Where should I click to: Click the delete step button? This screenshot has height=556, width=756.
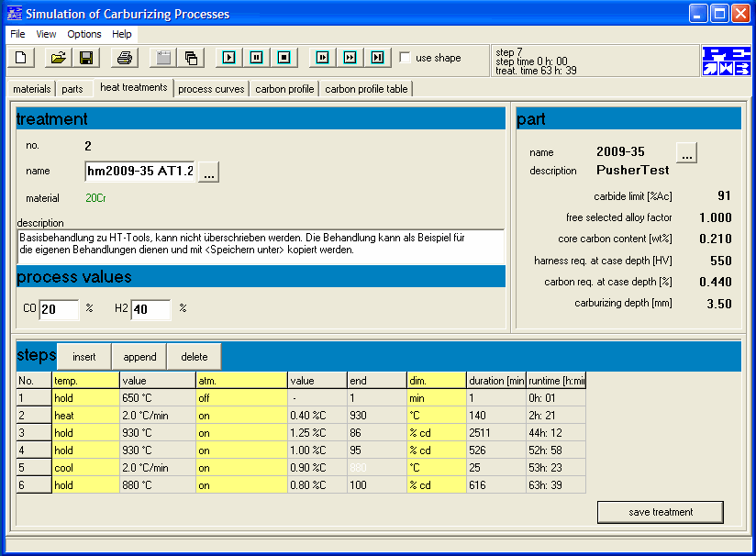click(x=195, y=357)
